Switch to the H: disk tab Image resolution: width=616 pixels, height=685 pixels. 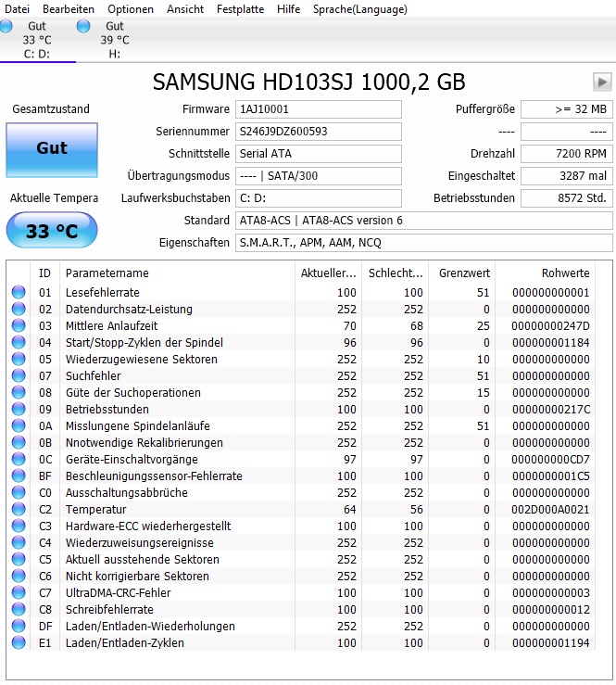[114, 40]
